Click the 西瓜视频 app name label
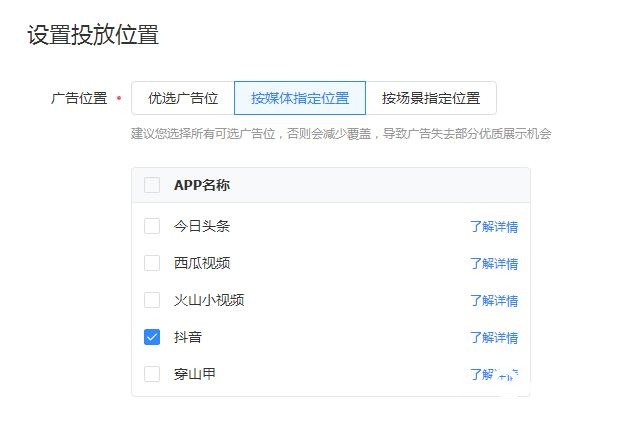This screenshot has width=623, height=434. tap(202, 263)
